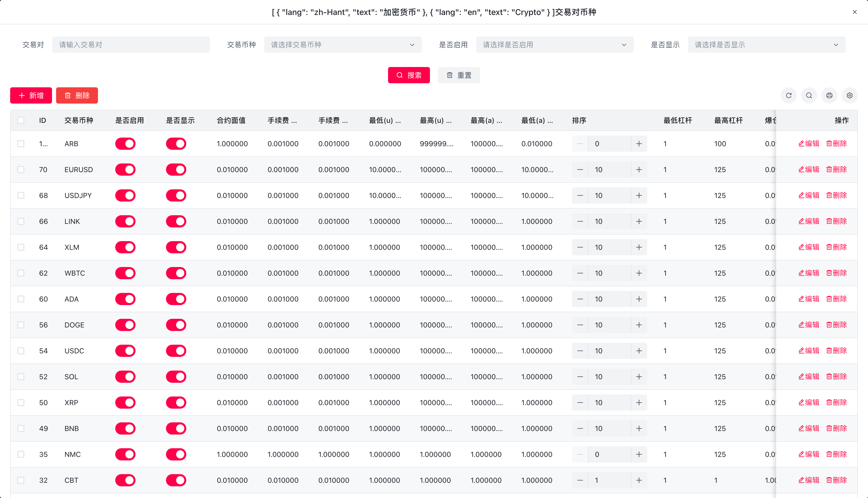Check the row checkbox for SOL
The width and height of the screenshot is (868, 498).
point(21,377)
